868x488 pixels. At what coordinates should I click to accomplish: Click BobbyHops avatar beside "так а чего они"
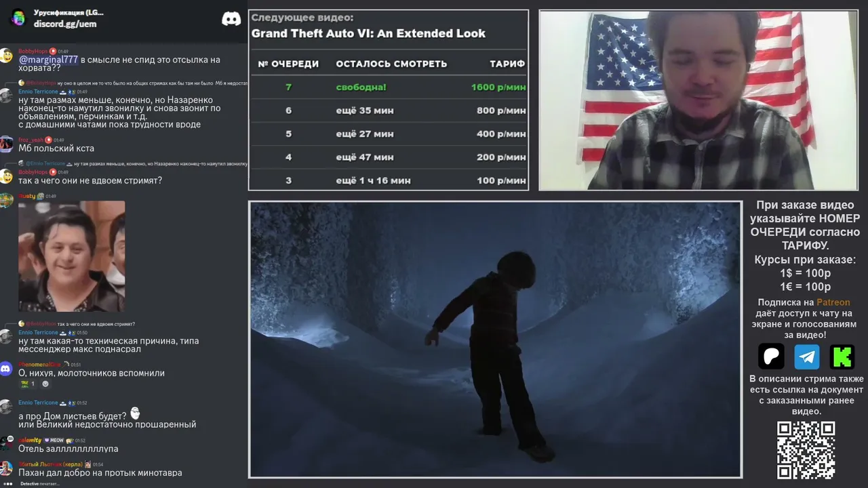(6, 176)
